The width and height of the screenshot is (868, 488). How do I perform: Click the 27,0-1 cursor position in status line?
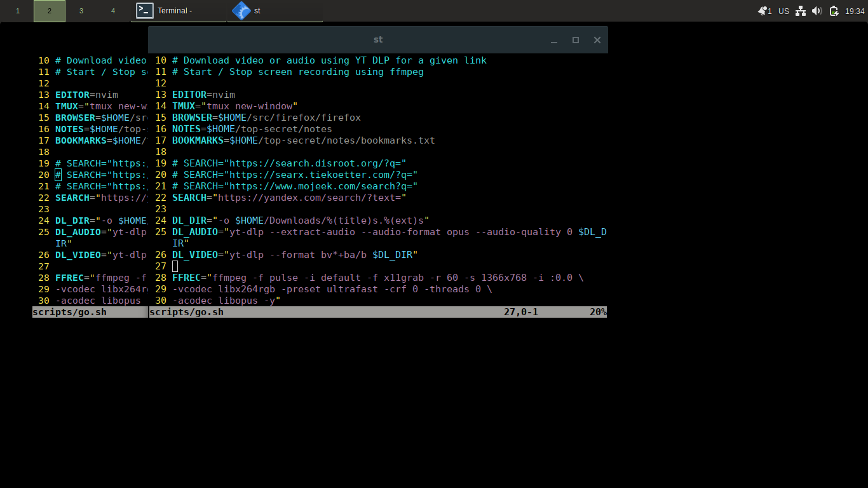[521, 312]
